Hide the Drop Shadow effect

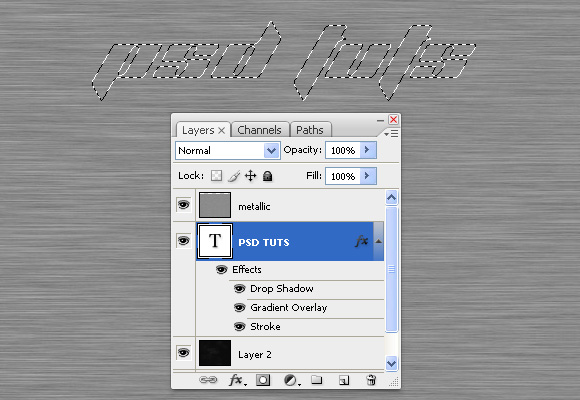[240, 289]
